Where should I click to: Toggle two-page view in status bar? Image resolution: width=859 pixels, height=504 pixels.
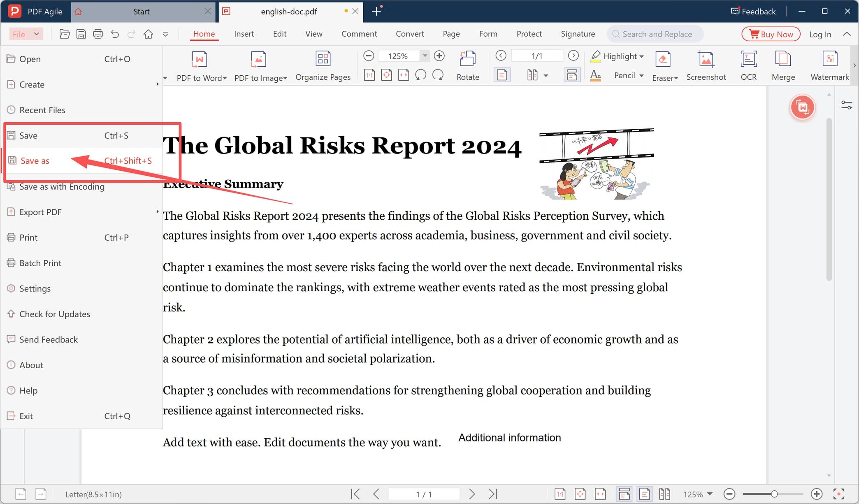tap(664, 494)
